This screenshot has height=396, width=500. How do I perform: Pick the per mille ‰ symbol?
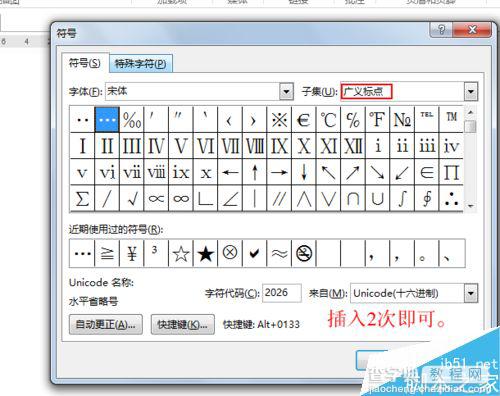pyautogui.click(x=132, y=119)
